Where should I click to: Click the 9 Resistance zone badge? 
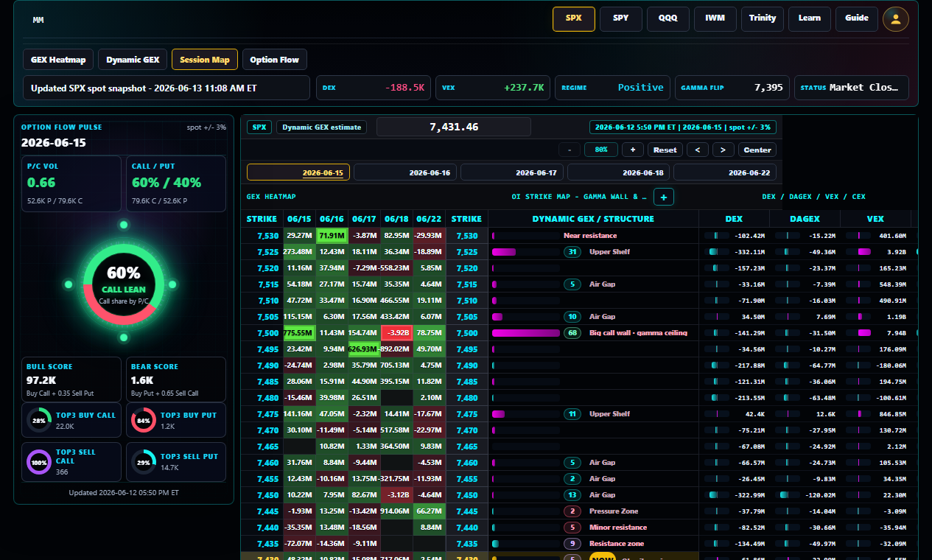coord(572,544)
